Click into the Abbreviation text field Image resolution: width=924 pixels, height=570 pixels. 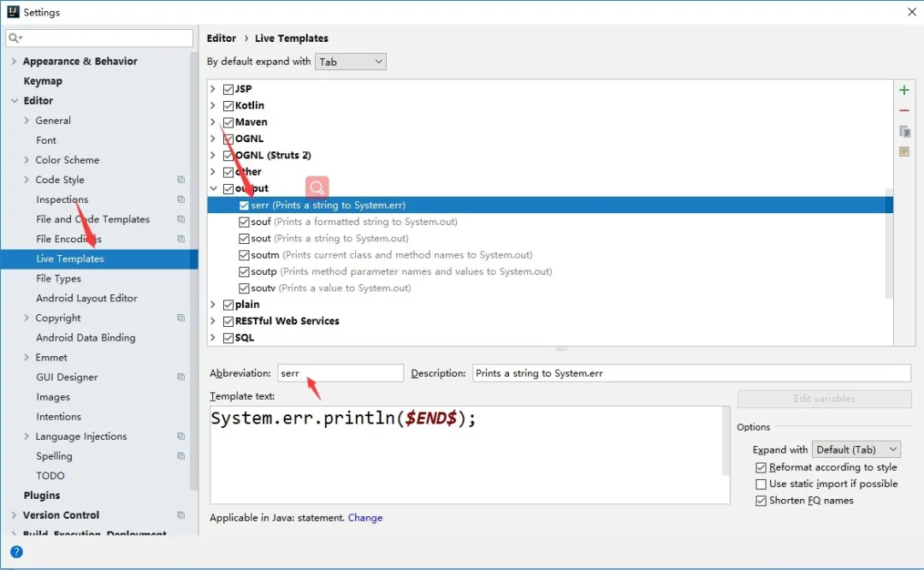(341, 373)
